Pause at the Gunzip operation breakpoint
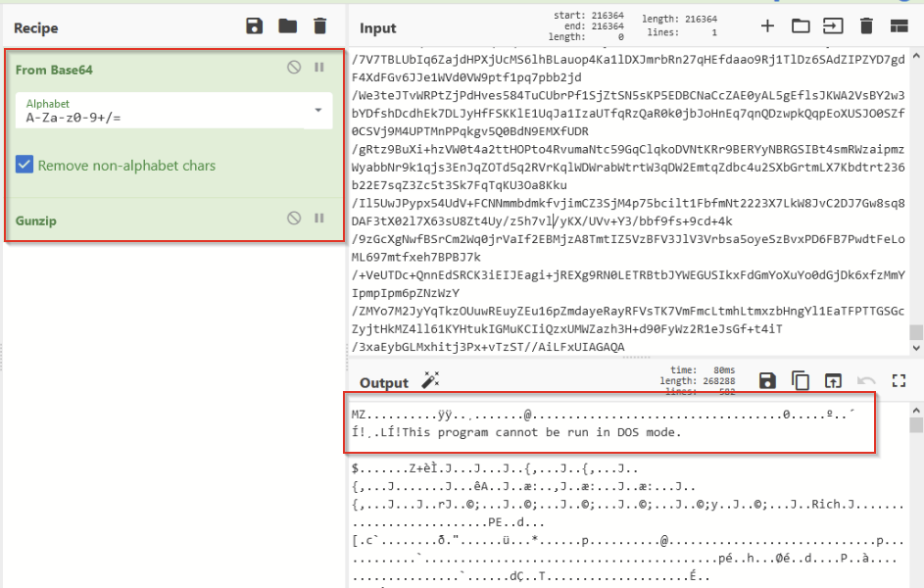The height and width of the screenshot is (588, 924). [x=319, y=218]
